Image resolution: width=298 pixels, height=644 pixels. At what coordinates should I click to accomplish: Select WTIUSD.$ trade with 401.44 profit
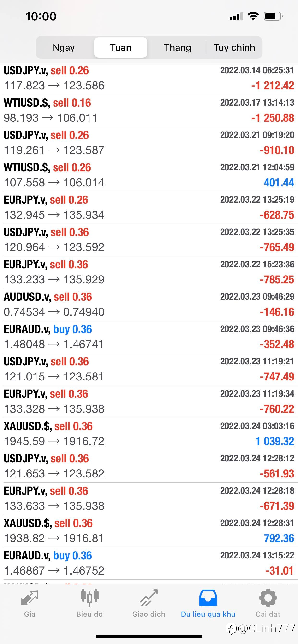pyautogui.click(x=149, y=175)
